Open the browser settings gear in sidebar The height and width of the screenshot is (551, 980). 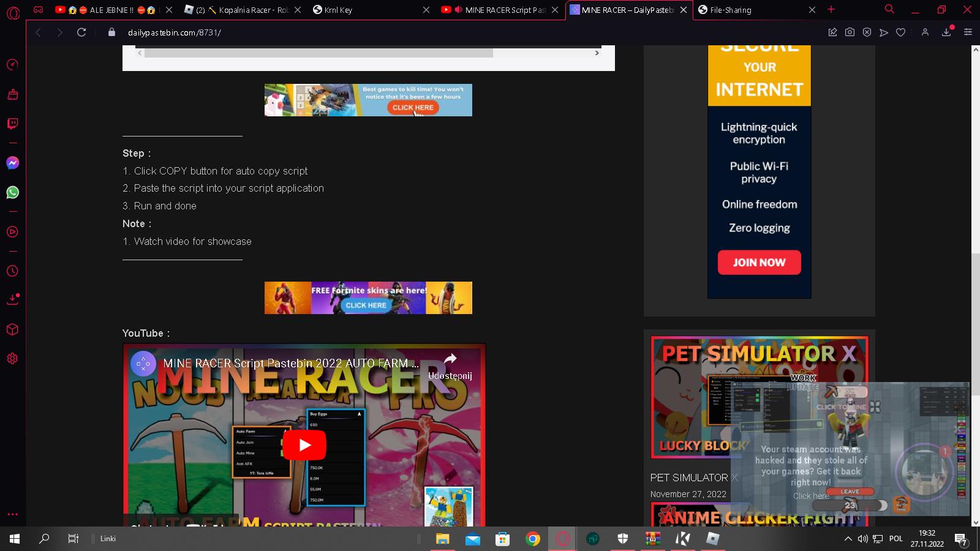pyautogui.click(x=12, y=359)
